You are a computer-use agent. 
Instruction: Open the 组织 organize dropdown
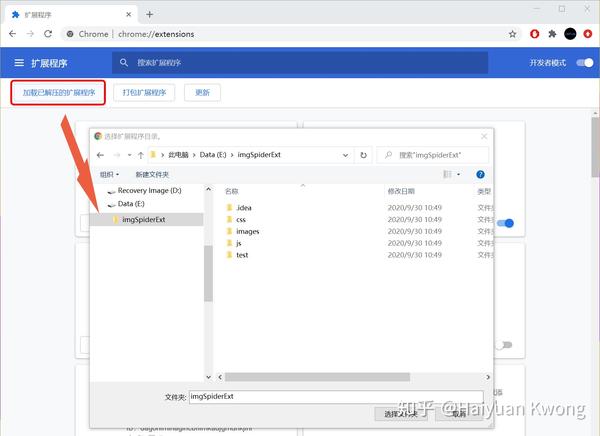click(109, 175)
